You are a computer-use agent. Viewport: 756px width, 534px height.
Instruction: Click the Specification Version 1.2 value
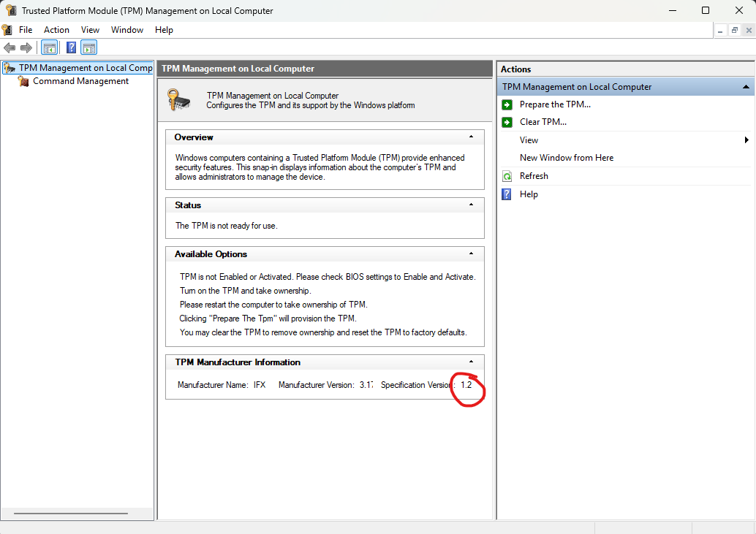point(466,385)
